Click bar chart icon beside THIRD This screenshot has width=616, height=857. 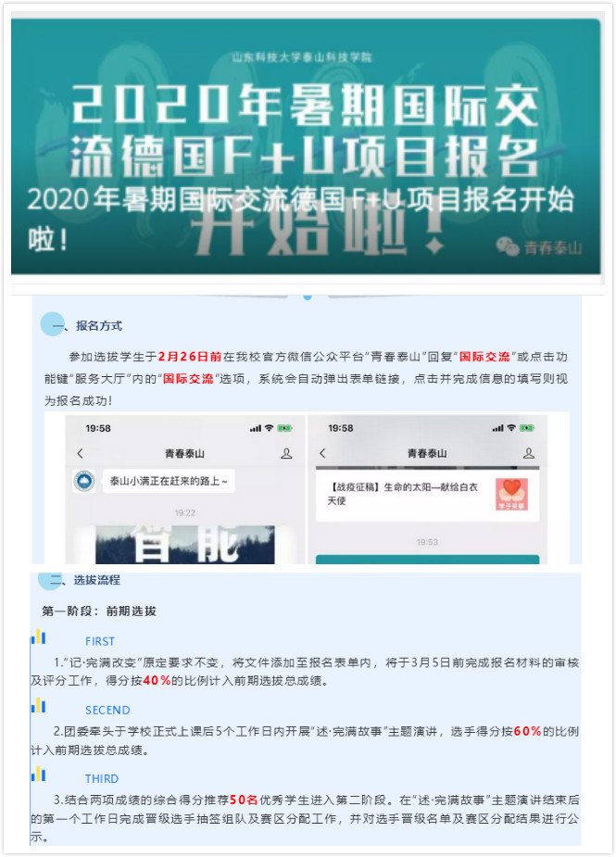[38, 775]
